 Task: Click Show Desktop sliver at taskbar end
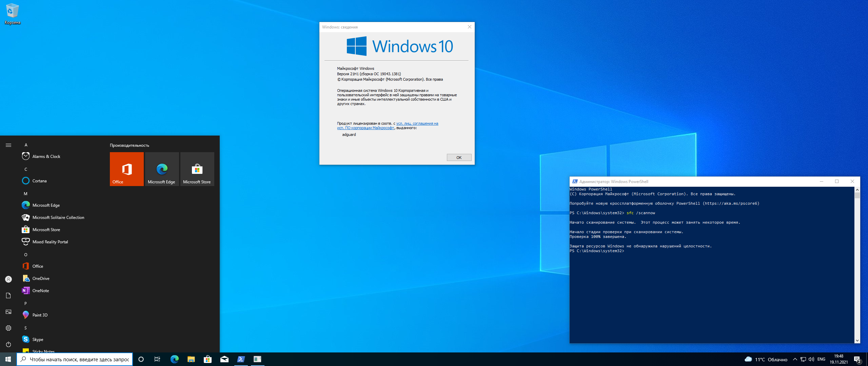click(x=867, y=359)
